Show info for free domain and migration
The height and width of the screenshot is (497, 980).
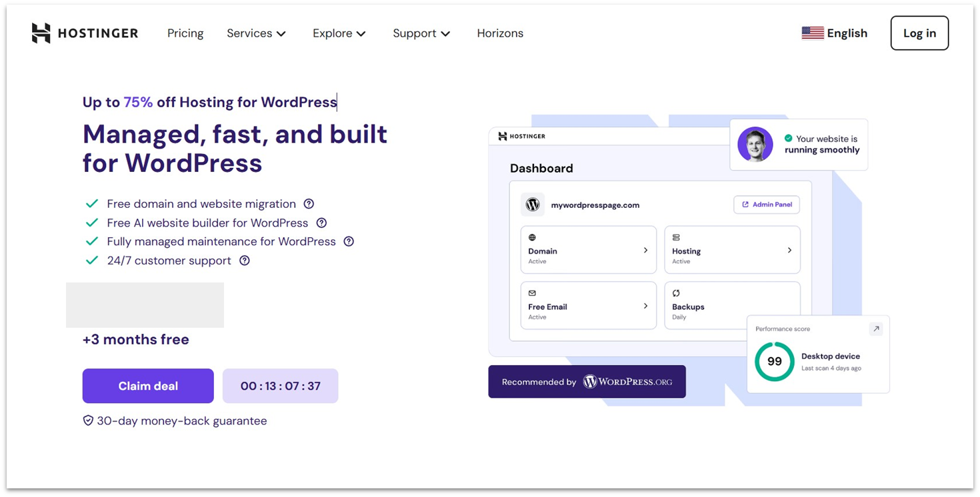point(309,204)
